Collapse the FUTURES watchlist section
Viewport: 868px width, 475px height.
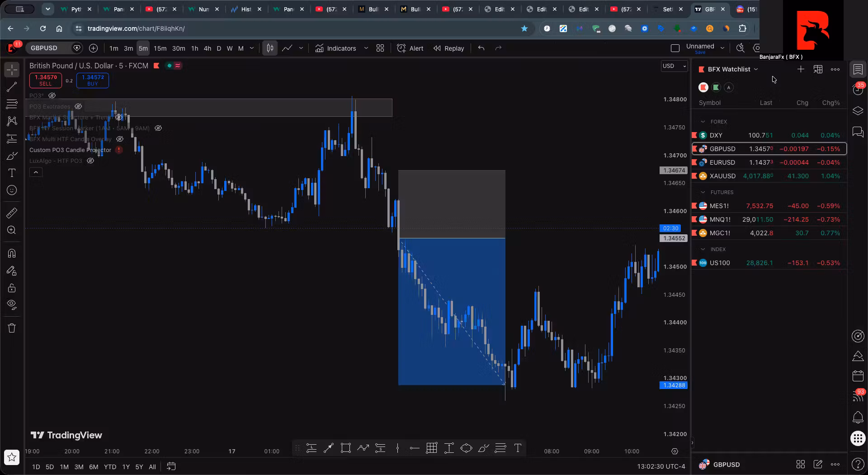point(703,192)
